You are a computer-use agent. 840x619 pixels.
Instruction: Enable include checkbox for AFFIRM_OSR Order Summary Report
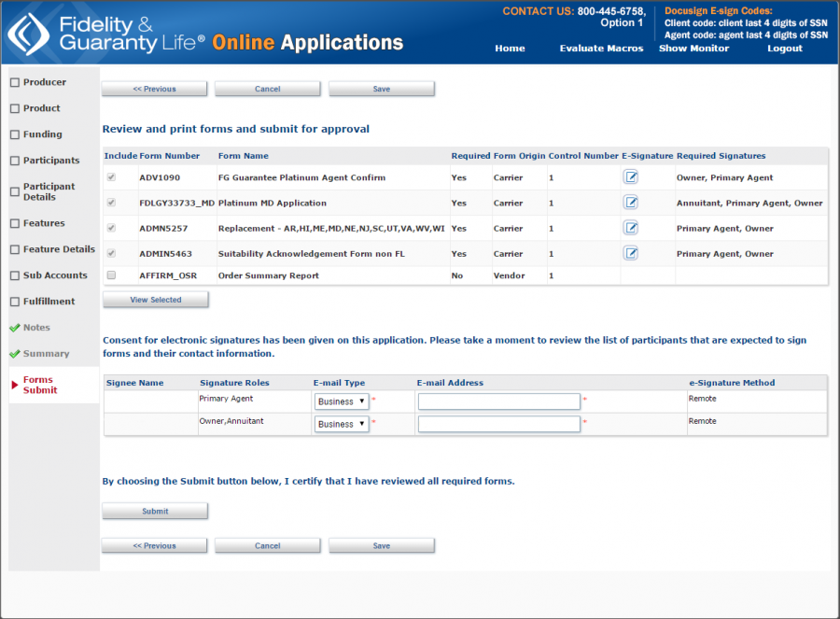(112, 275)
